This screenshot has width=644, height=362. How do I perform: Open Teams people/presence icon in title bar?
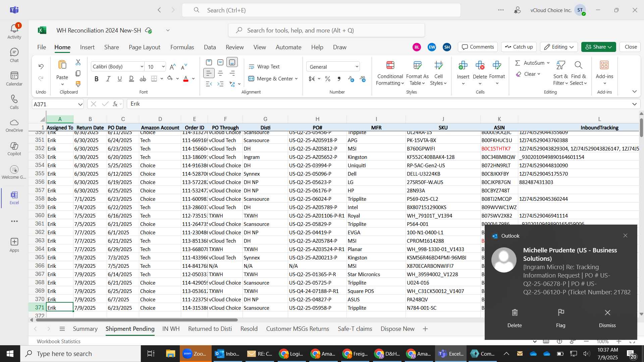(x=517, y=10)
